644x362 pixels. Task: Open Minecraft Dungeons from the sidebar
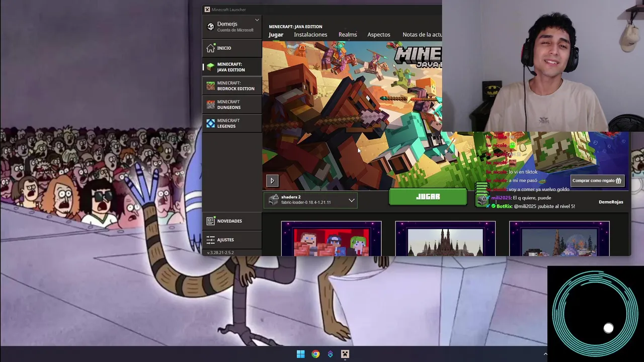(231, 105)
